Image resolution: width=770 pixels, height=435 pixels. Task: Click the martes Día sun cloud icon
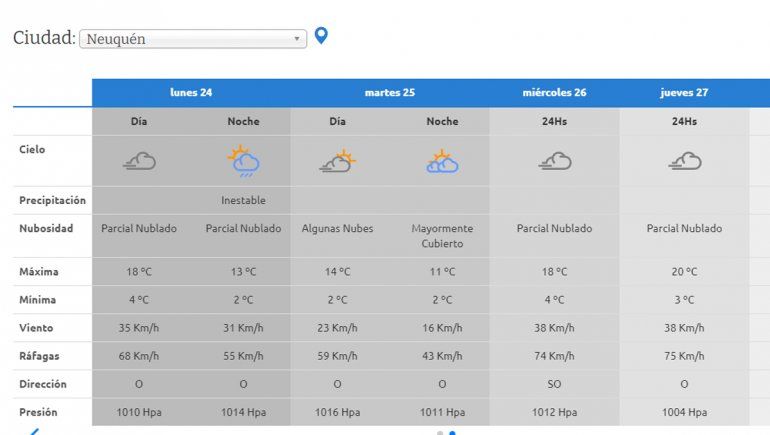click(x=338, y=161)
